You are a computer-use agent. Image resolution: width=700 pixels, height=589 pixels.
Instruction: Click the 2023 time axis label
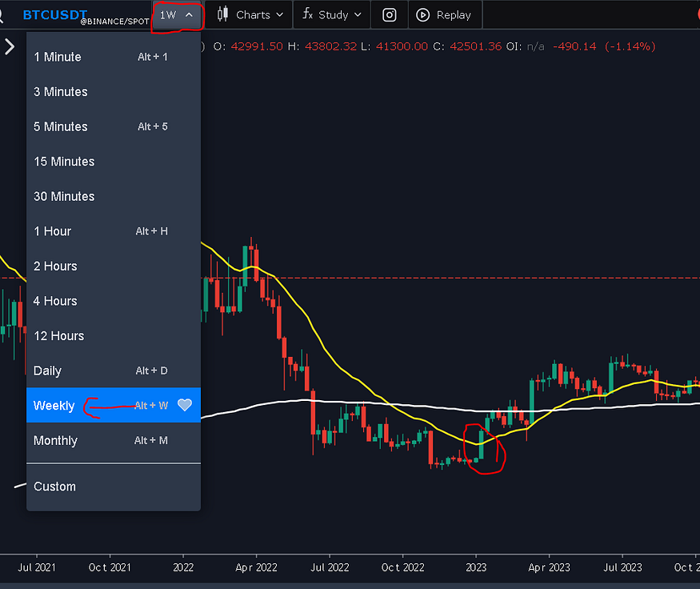coord(476,567)
